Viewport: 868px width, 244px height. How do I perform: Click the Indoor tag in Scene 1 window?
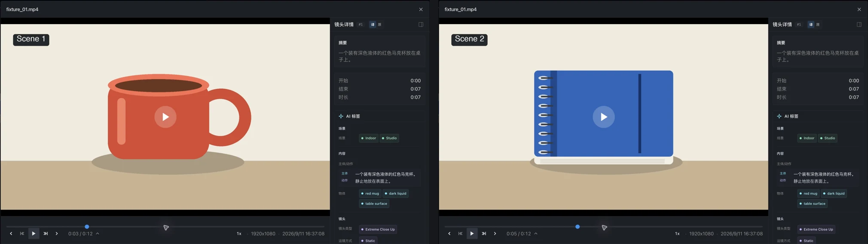(x=369, y=138)
